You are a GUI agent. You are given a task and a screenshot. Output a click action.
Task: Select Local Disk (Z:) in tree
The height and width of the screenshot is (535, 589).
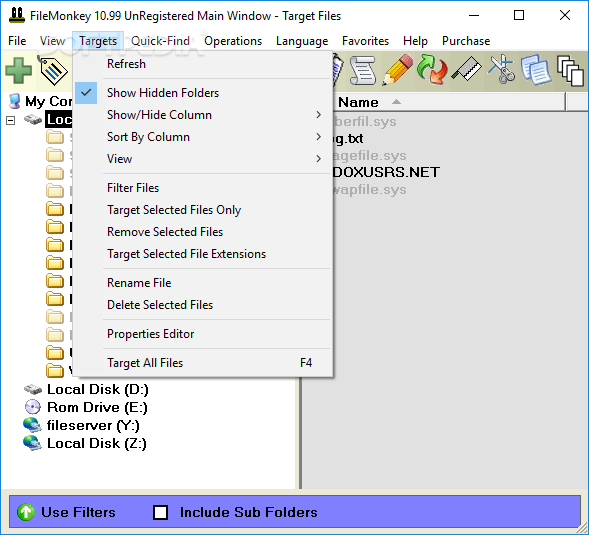[97, 443]
